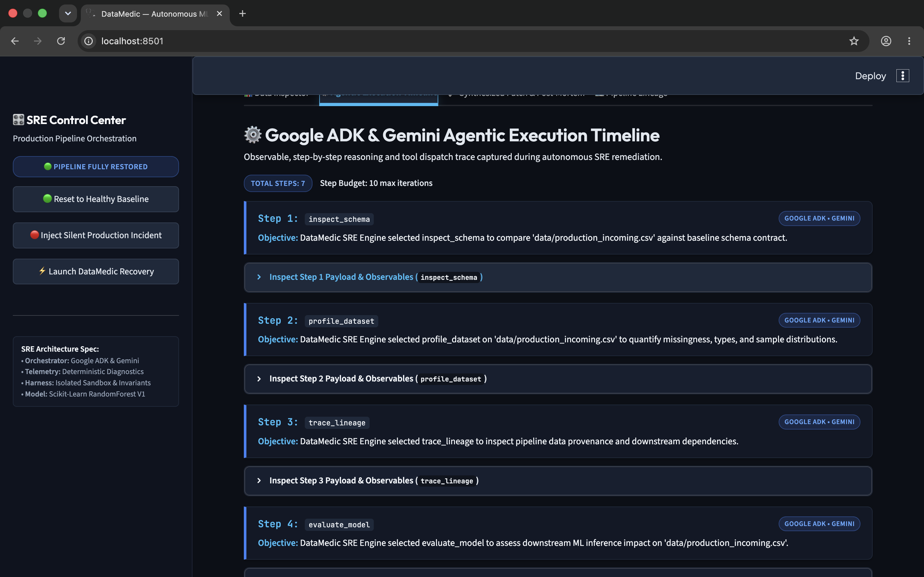Click Reset to Healthy Baseline button
The width and height of the screenshot is (924, 577).
[96, 199]
